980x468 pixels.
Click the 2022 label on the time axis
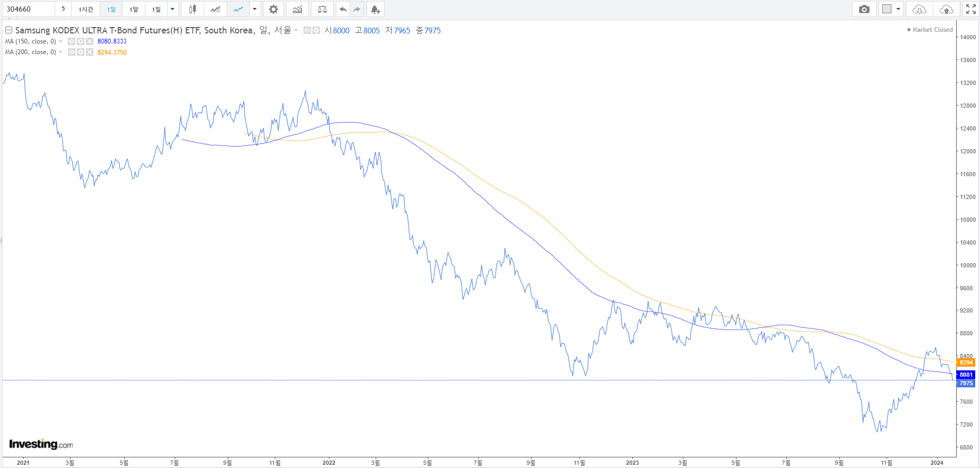329,463
